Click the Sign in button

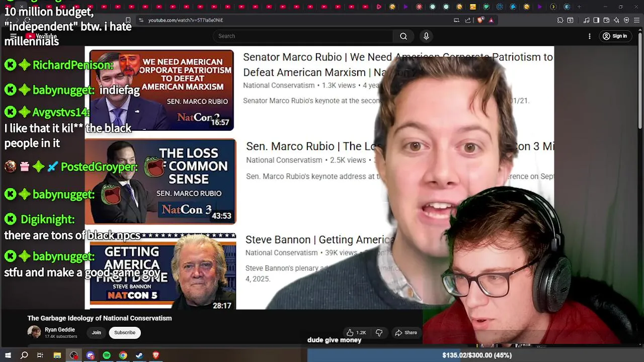tap(615, 36)
